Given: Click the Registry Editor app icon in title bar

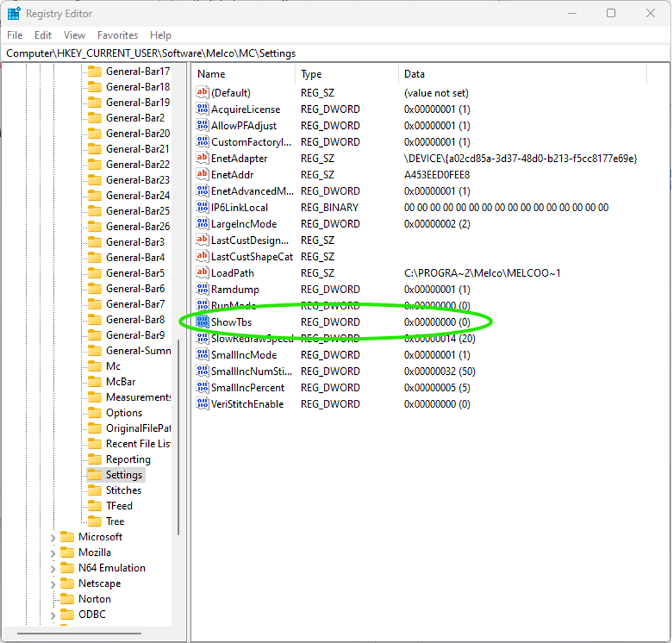Looking at the screenshot, I should [13, 13].
